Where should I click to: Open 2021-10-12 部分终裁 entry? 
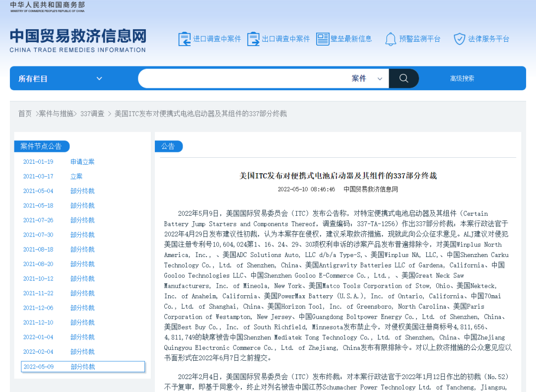(59, 278)
